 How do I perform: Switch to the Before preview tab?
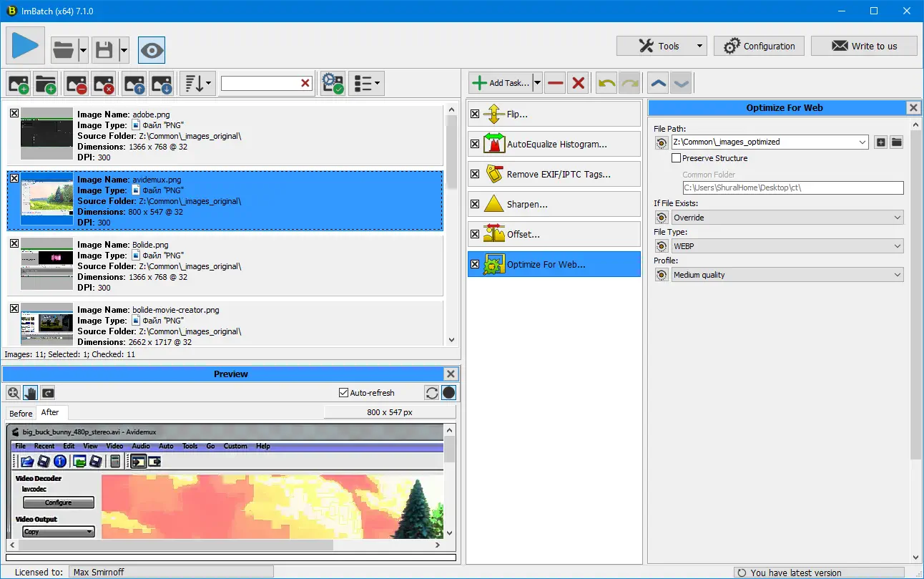coord(21,413)
